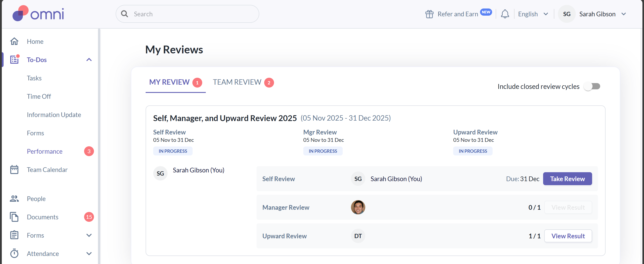Image resolution: width=644 pixels, height=264 pixels.
Task: Click the Attendance stopwatch icon
Action: click(x=14, y=254)
